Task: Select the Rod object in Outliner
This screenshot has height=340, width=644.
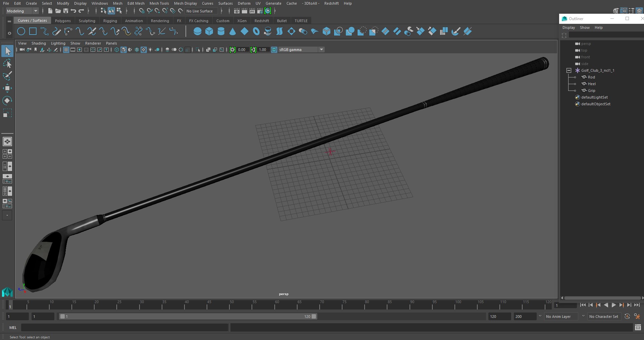Action: pos(591,77)
